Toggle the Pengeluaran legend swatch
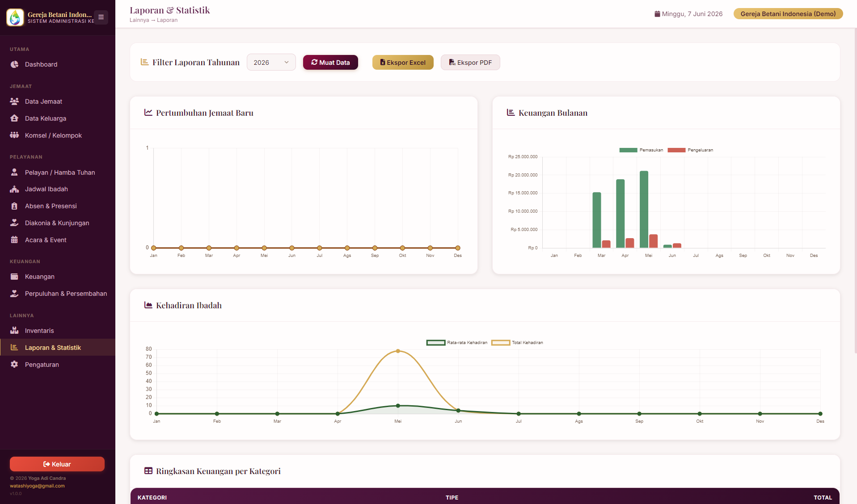 point(676,150)
